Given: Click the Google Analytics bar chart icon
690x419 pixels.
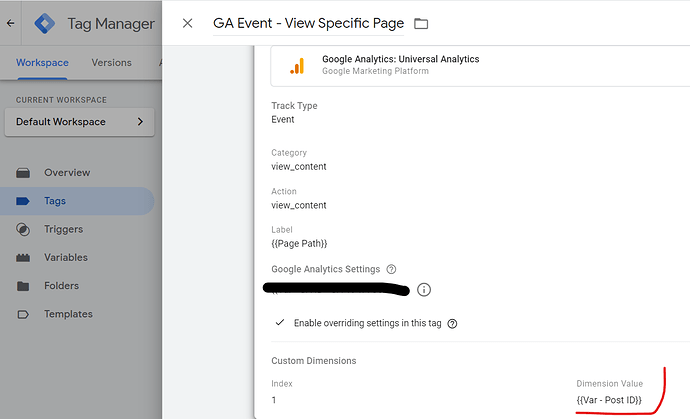Looking at the screenshot, I should (297, 65).
